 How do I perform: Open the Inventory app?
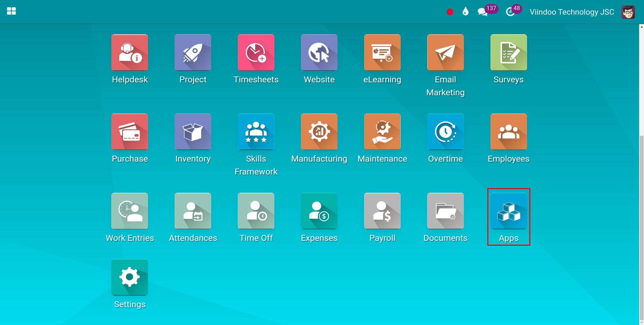click(193, 132)
